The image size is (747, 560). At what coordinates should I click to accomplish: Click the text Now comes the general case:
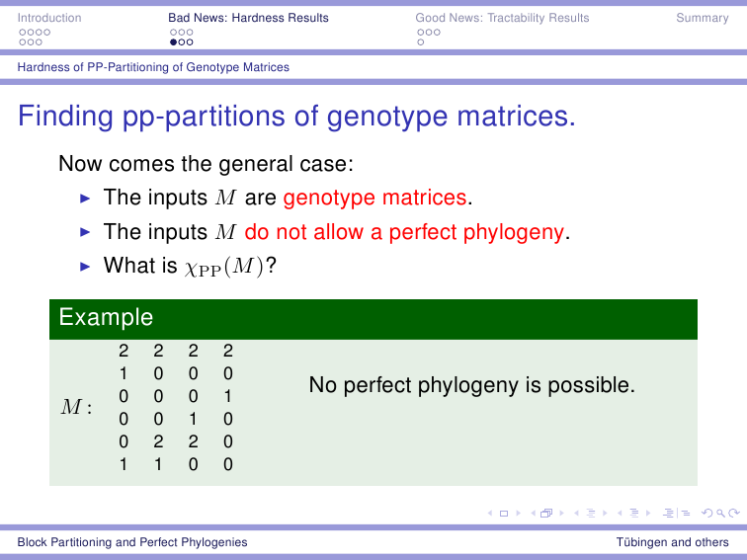click(206, 164)
